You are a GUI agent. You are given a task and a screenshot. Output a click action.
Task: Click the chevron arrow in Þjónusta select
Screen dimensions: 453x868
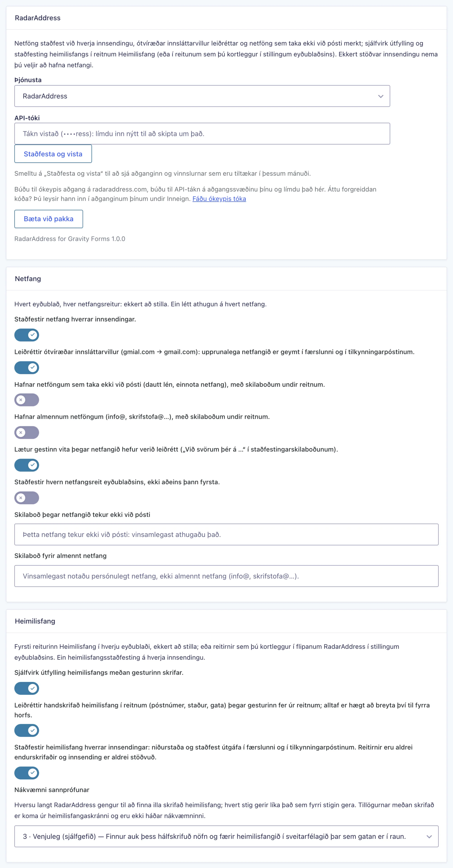(x=381, y=96)
